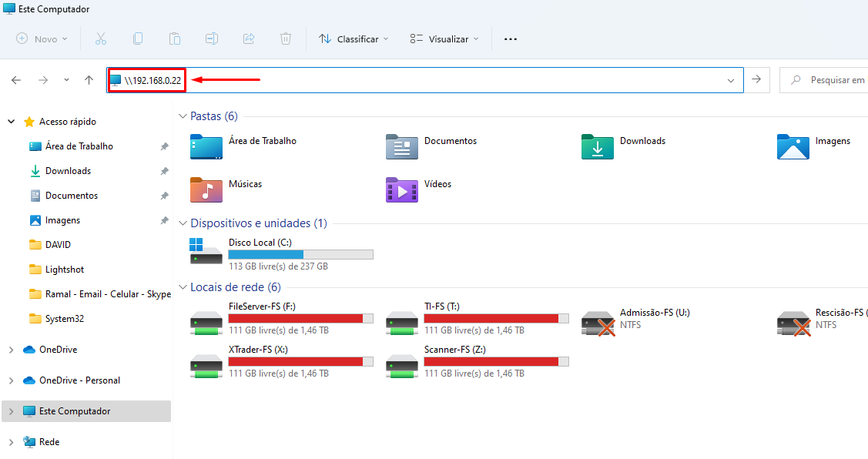868x459 pixels.
Task: Collapse the Pastas (6) section
Action: (x=183, y=116)
